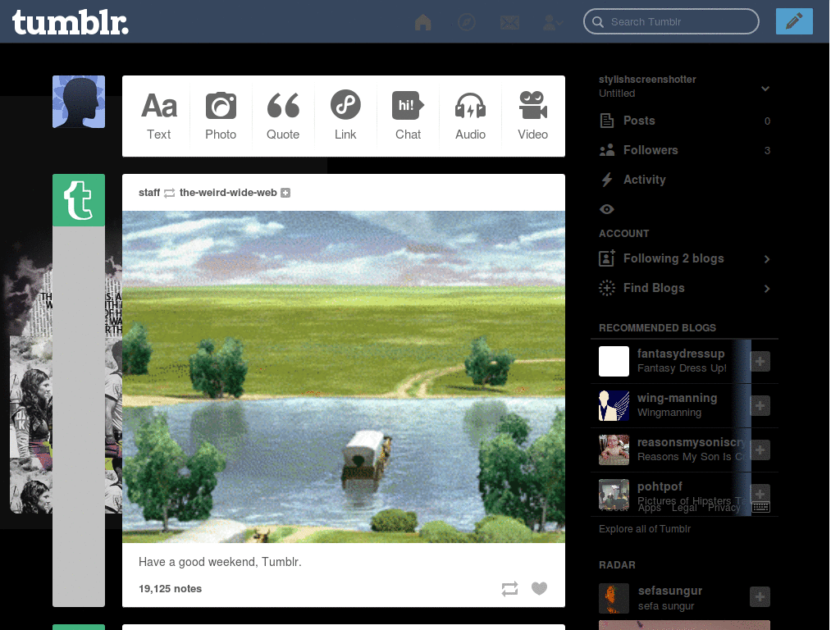Click Explore all of Tumblr
This screenshot has width=840, height=630.
[645, 529]
